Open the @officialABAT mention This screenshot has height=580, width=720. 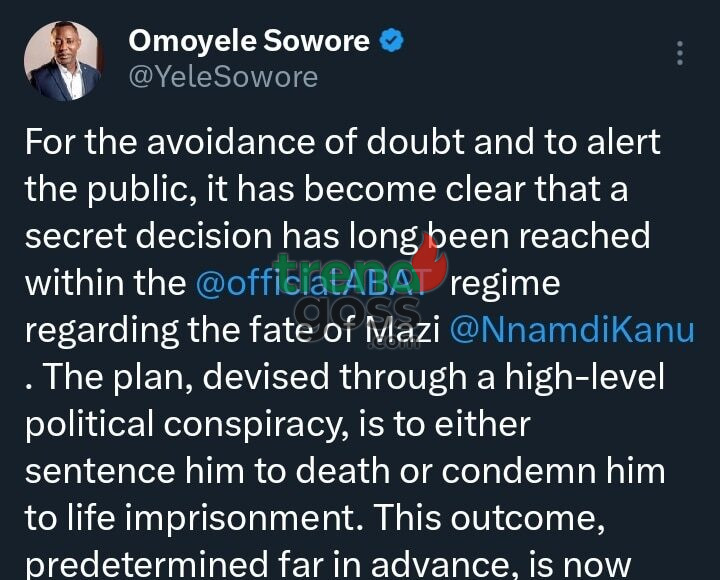303,283
